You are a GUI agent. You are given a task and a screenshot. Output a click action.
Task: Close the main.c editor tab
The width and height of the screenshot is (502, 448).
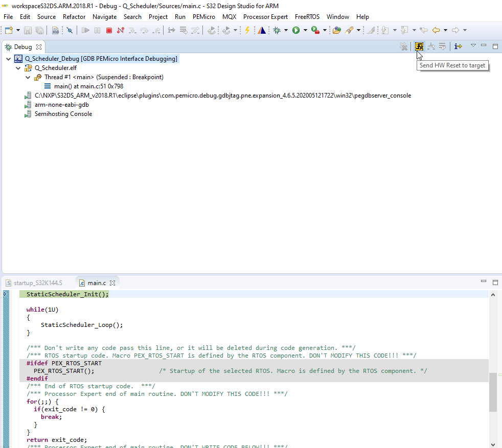[x=112, y=283]
